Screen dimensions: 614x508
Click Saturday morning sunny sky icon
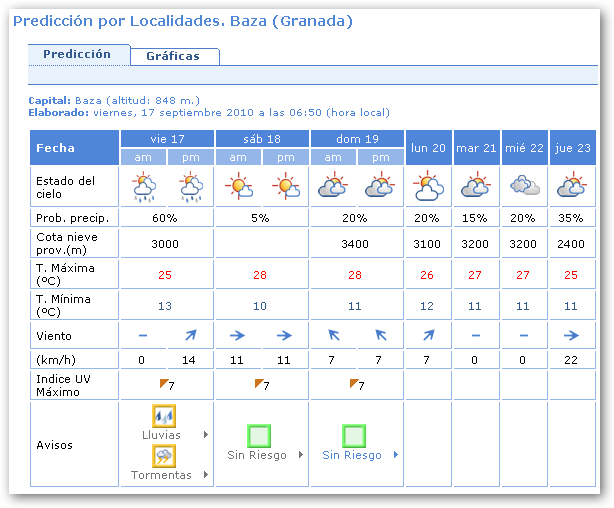[238, 187]
